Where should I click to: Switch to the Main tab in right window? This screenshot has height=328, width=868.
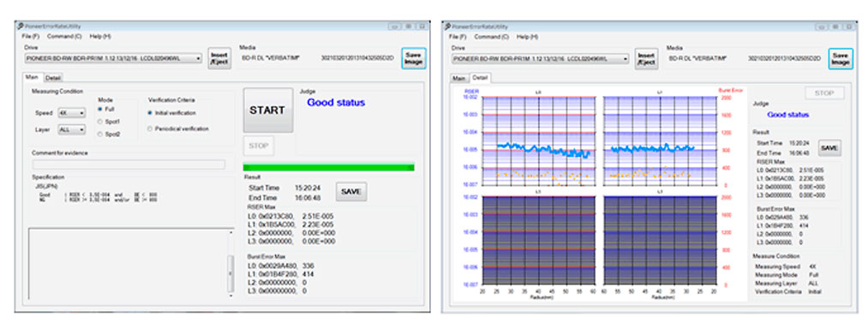[459, 78]
